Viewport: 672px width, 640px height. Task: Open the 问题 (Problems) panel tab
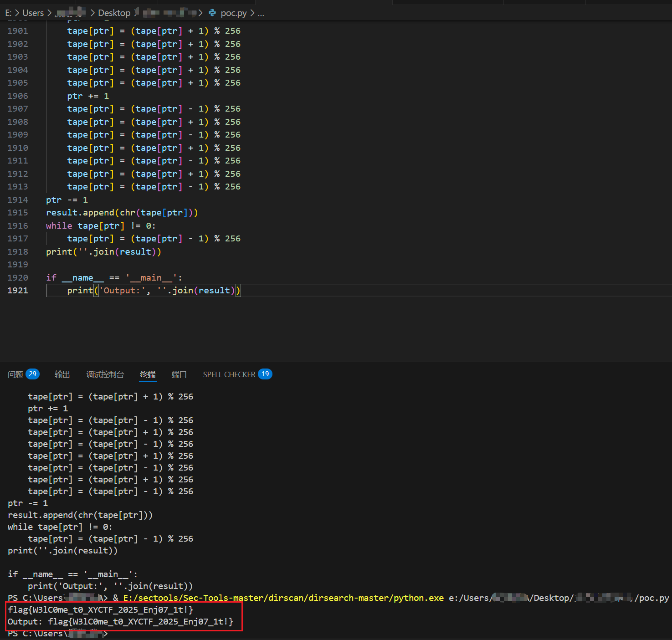(x=15, y=374)
